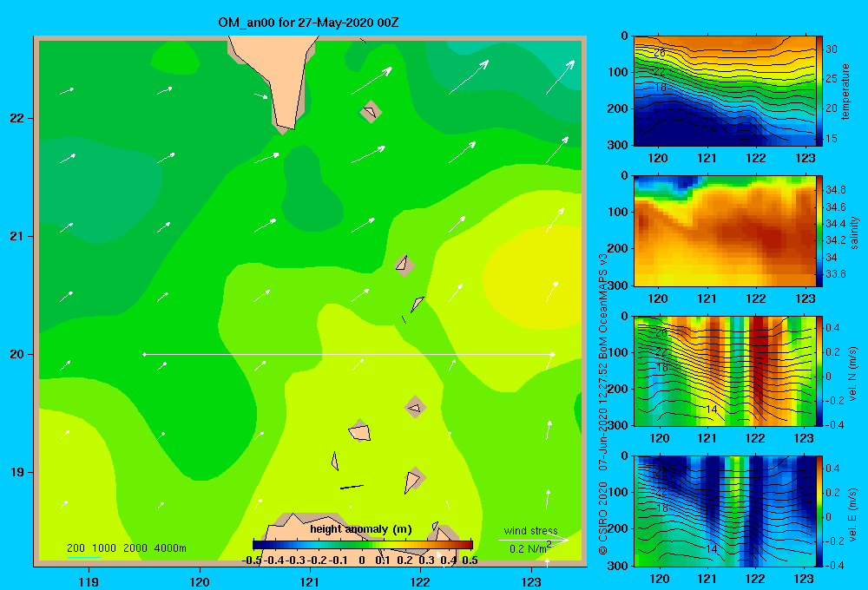Click the wind stress reference arrow
This screenshot has height=590, width=868.
pos(533,540)
